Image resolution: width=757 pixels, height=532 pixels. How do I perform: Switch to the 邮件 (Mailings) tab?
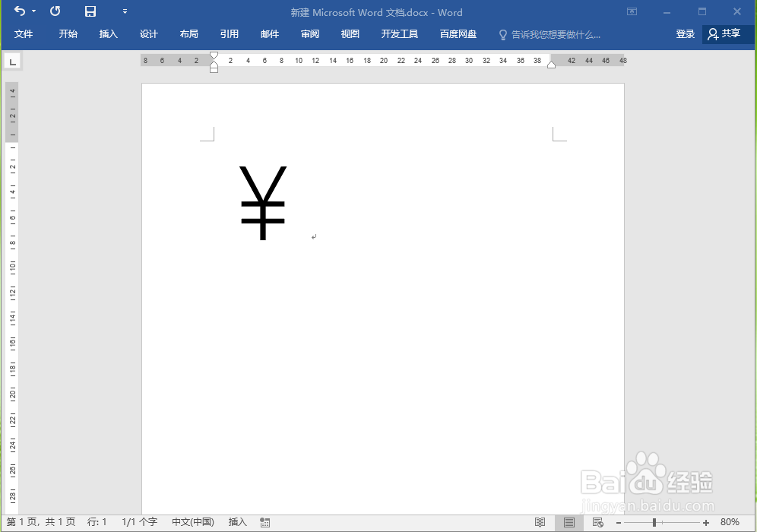269,33
